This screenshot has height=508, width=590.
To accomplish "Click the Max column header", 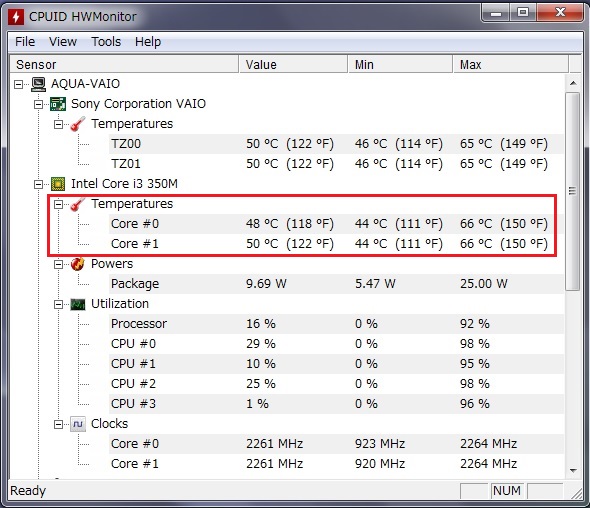I will (x=511, y=64).
